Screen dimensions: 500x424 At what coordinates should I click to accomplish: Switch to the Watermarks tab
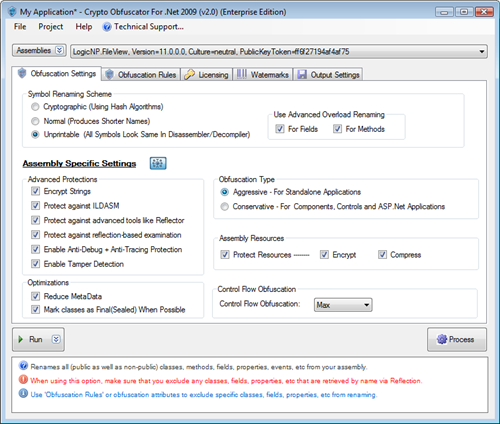coord(263,75)
